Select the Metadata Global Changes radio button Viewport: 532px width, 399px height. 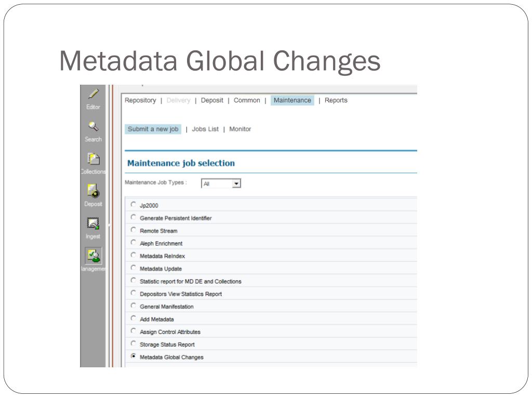pyautogui.click(x=134, y=356)
